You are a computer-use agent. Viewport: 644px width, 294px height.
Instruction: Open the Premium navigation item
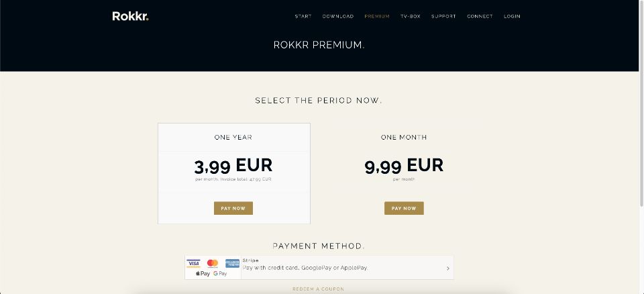[x=376, y=17]
